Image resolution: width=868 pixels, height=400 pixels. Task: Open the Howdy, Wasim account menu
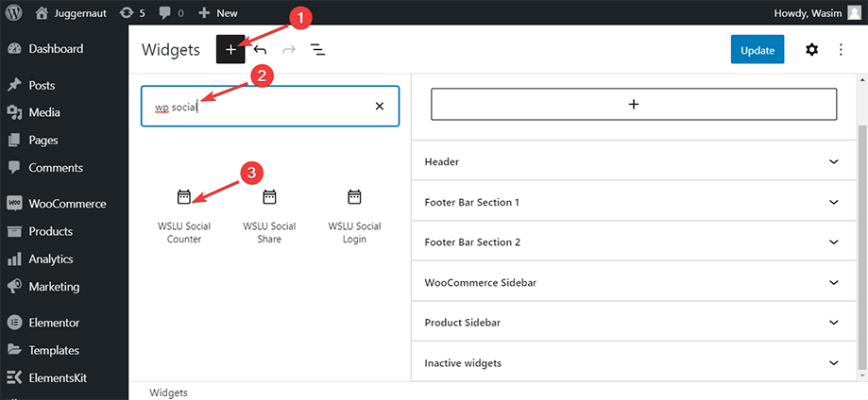817,12
